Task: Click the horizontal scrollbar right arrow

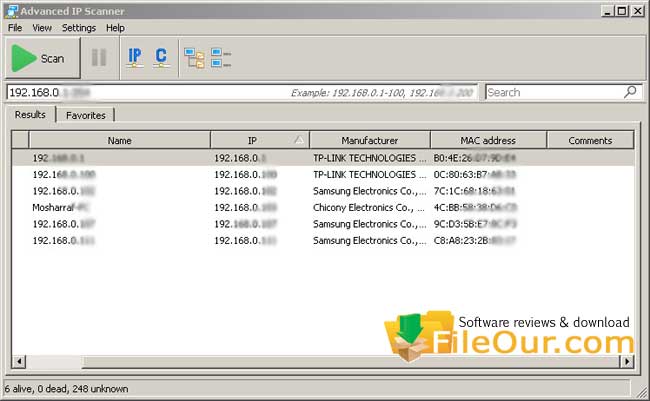Action: [x=627, y=362]
